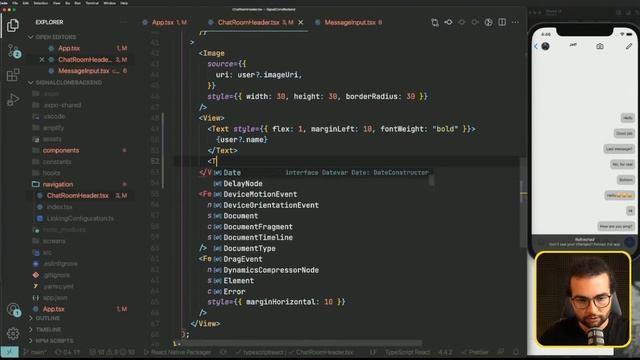Viewport: 640px width, 360px height.
Task: Open Source Control view with badge 2
Action: click(13, 51)
